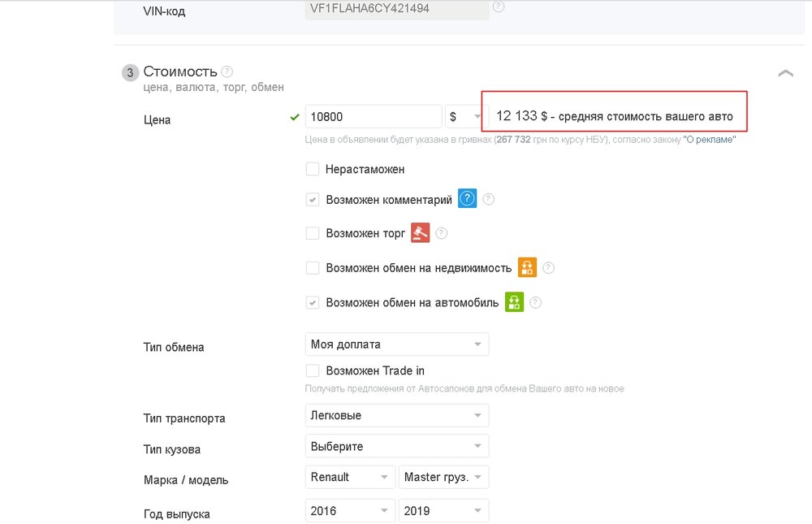Open the 2019 year dropdown
Image resolution: width=812 pixels, height=524 pixels.
(x=443, y=510)
